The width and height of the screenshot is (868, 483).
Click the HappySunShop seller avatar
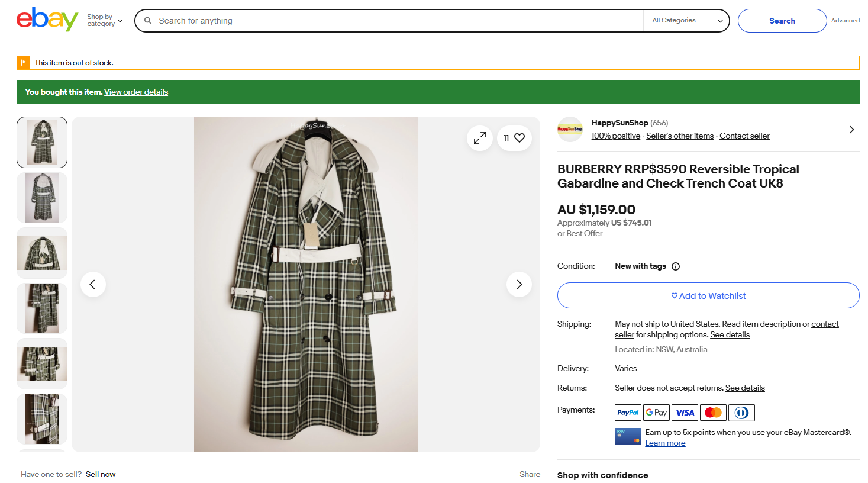pos(570,129)
